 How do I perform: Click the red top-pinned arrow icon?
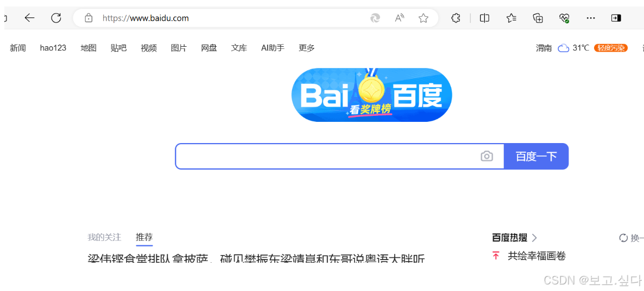496,256
